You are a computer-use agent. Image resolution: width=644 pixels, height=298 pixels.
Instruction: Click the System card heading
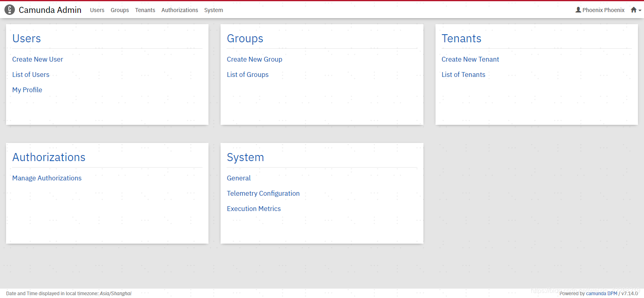[x=245, y=157]
